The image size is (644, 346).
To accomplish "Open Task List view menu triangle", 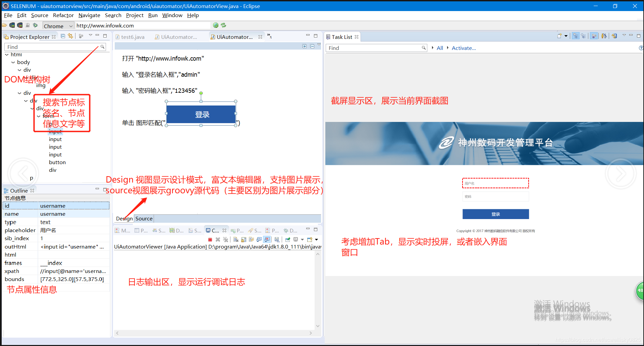I will pos(624,35).
